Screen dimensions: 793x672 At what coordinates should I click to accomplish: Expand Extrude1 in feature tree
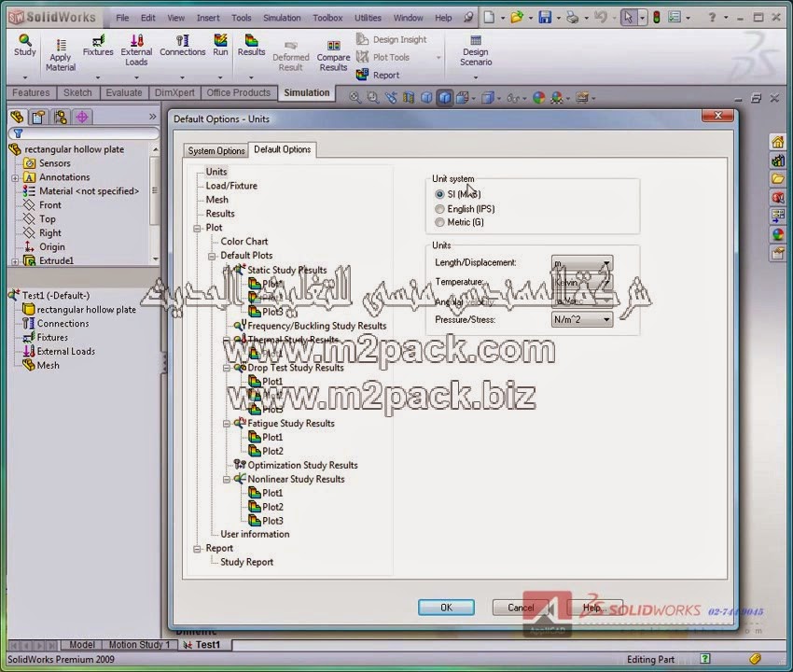tap(15, 261)
